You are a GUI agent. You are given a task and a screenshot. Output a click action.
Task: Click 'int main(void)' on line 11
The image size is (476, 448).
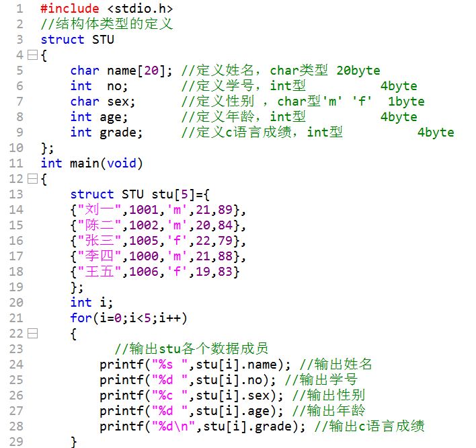(92, 163)
